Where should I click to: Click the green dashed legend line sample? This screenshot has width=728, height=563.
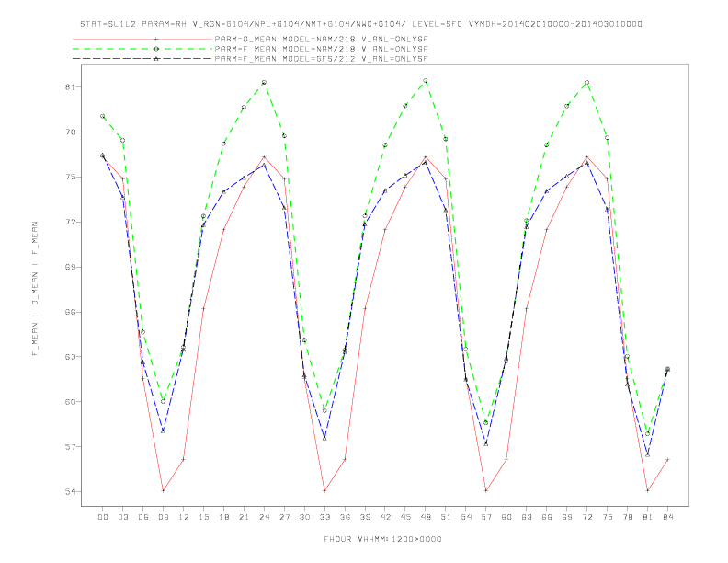[x=142, y=49]
